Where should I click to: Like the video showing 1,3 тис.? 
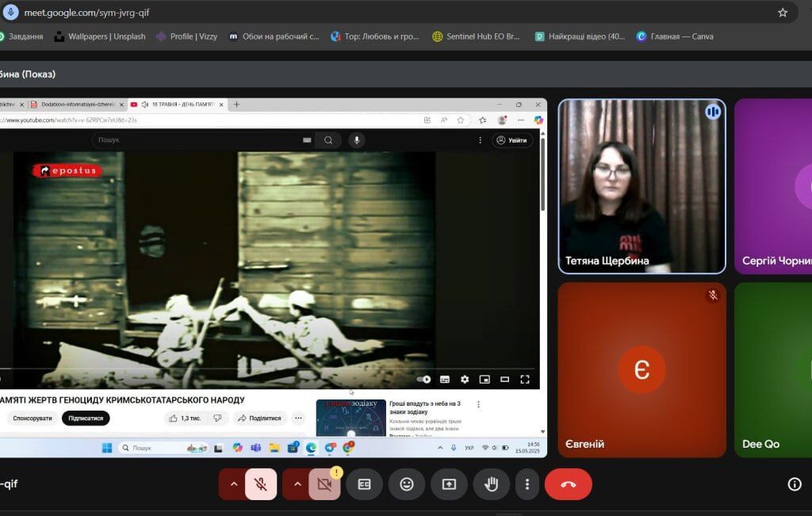(185, 419)
